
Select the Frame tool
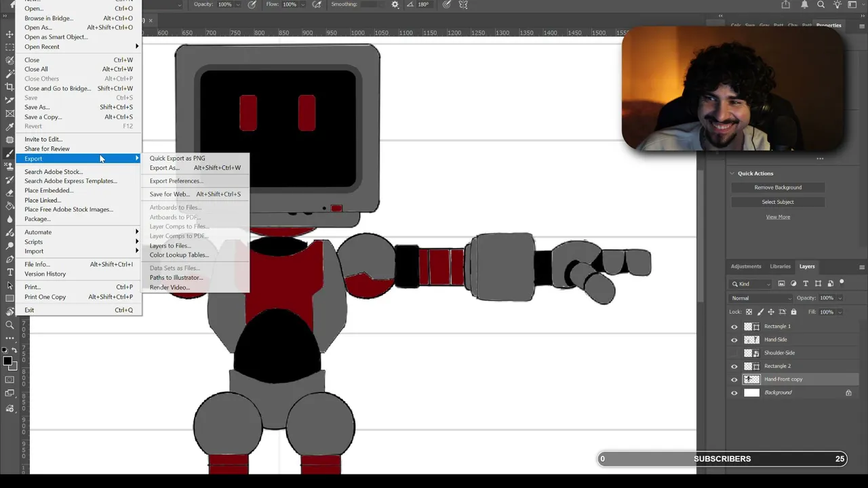pyautogui.click(x=9, y=113)
